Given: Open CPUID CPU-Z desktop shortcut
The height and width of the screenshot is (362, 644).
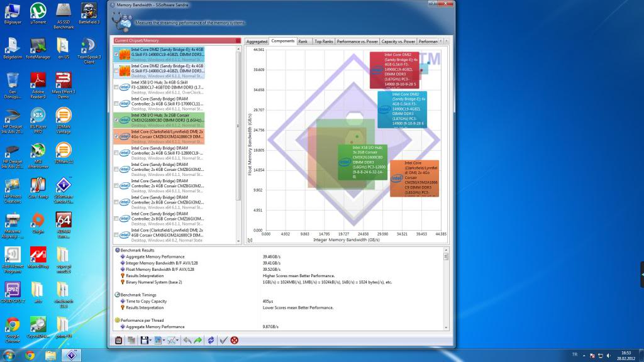Looking at the screenshot, I should 13,292.
